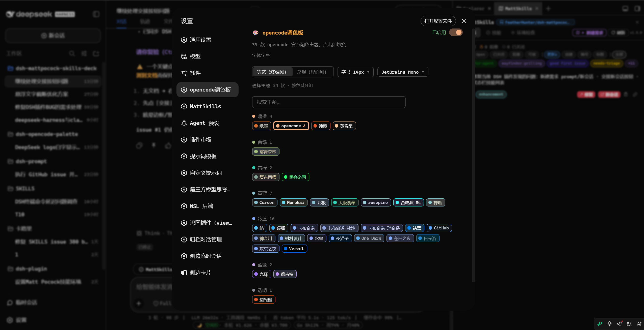This screenshot has width=644, height=330.
Task: Apply the 光环 theme
Action: 262,274
